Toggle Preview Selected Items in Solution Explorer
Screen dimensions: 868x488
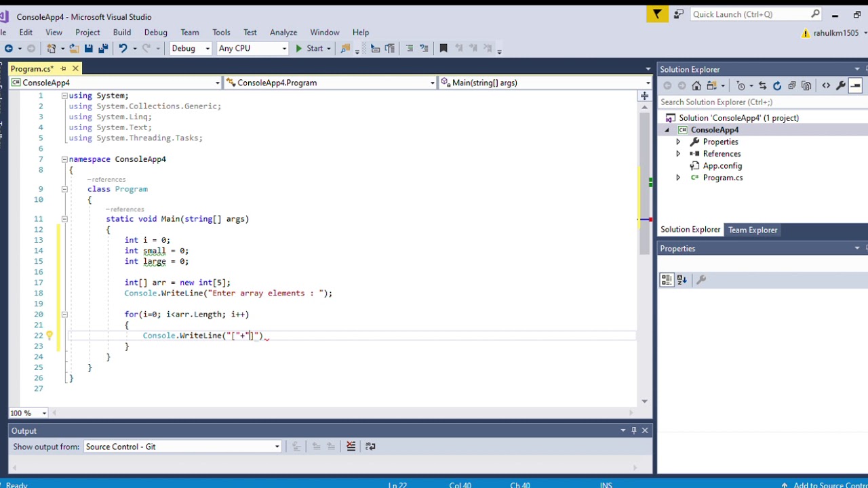click(855, 85)
